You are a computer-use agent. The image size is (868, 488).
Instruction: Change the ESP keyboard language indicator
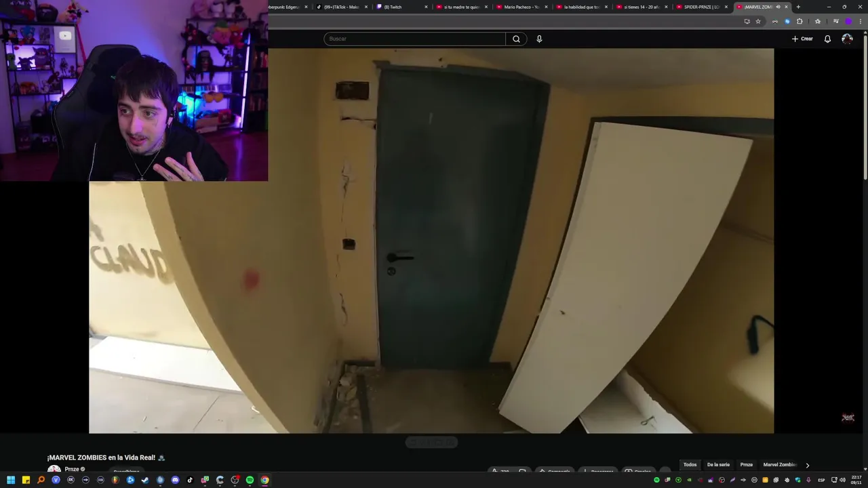pyautogui.click(x=821, y=480)
